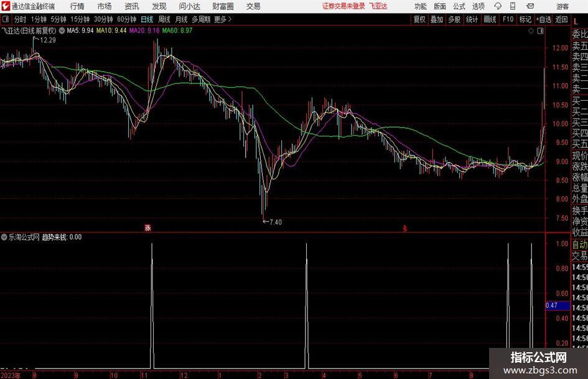Click the 复权 toolbar button
This screenshot has height=379, width=588.
tap(419, 19)
